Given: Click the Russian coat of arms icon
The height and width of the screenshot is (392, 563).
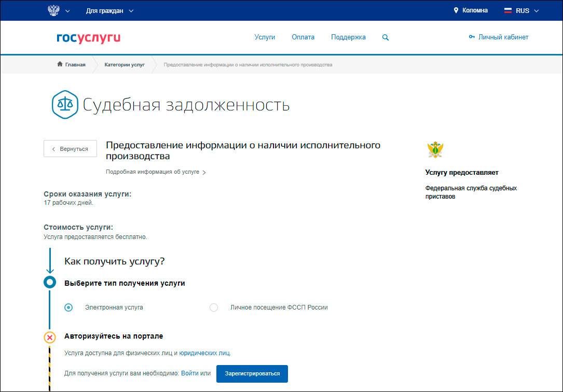Looking at the screenshot, I should point(53,10).
